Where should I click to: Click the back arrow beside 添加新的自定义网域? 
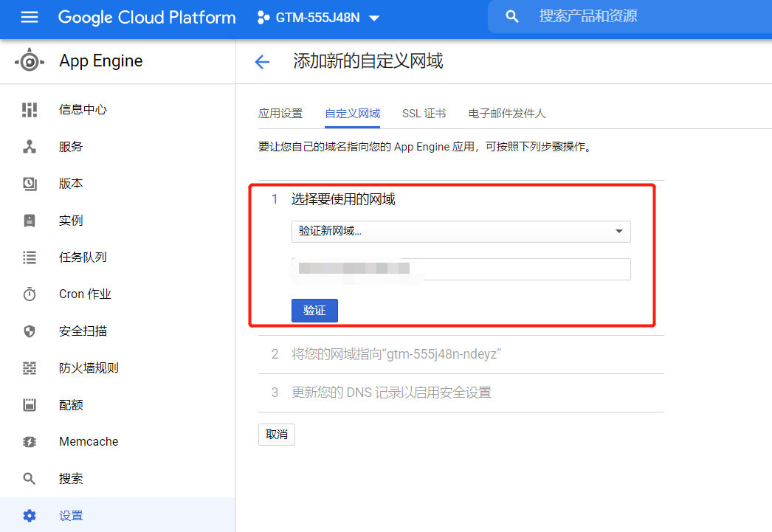point(263,62)
